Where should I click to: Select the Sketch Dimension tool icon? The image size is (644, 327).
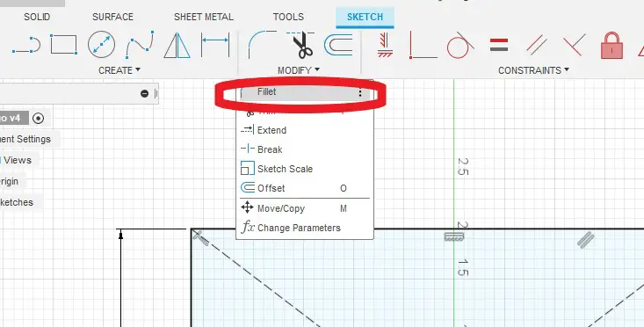[x=215, y=45]
